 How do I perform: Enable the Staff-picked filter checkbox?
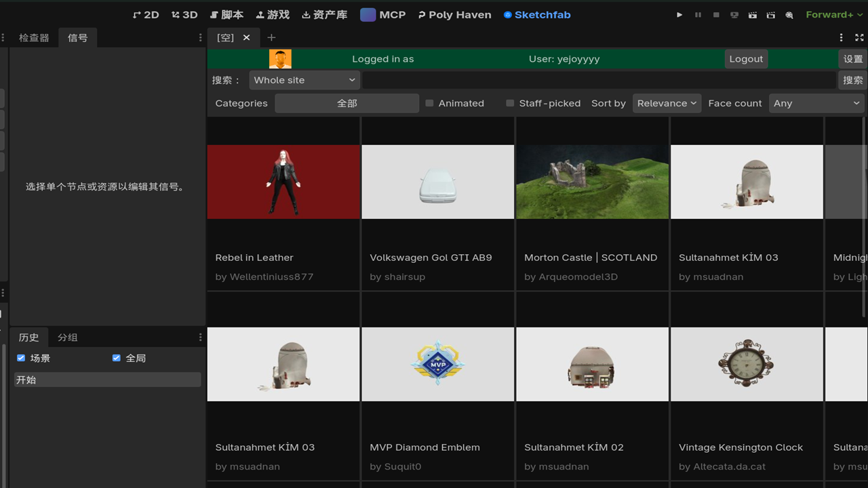[510, 103]
